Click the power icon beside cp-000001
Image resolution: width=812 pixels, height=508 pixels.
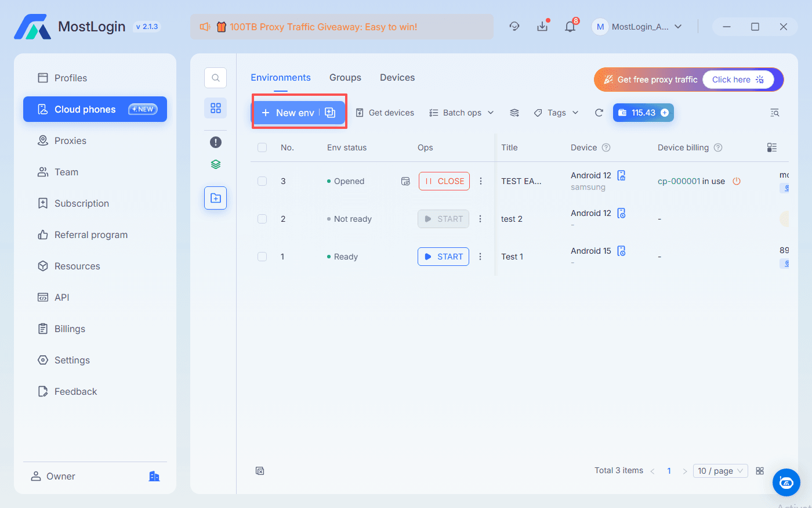(x=737, y=181)
